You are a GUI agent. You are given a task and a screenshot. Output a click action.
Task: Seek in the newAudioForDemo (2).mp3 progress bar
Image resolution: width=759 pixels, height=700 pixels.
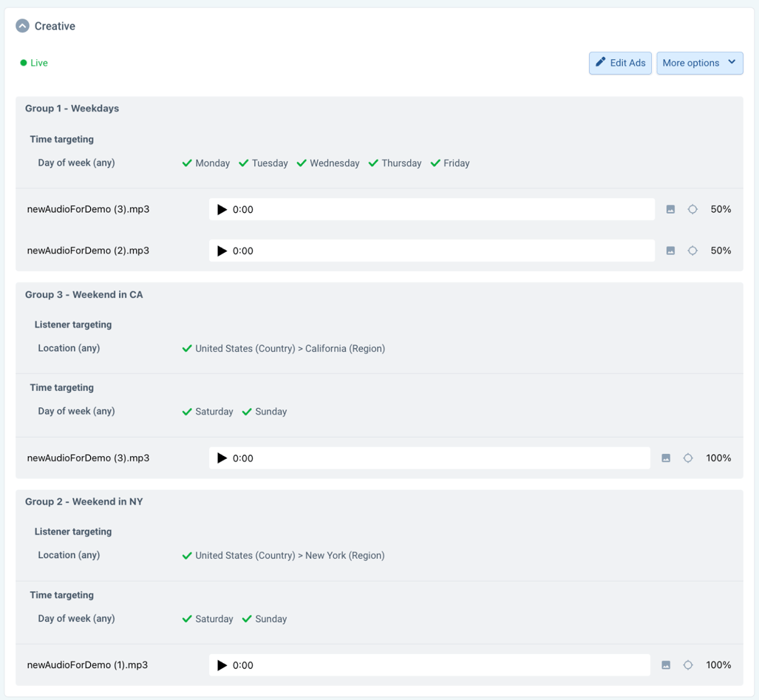click(450, 251)
